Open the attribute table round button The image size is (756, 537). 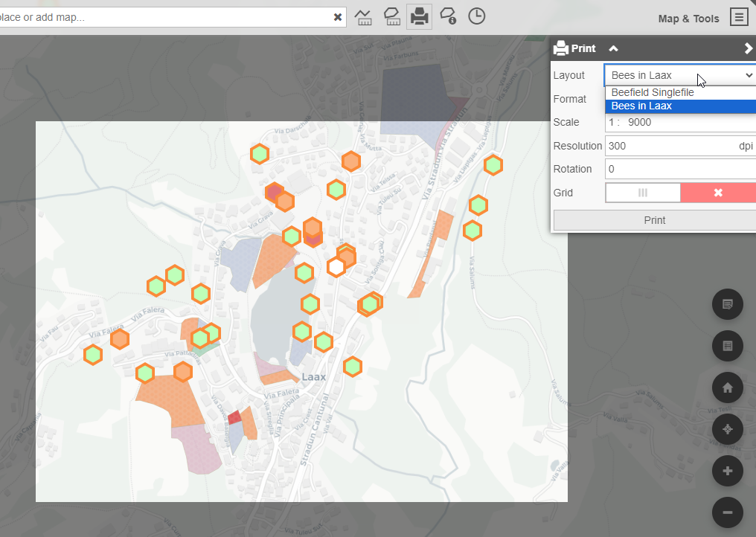coord(727,346)
